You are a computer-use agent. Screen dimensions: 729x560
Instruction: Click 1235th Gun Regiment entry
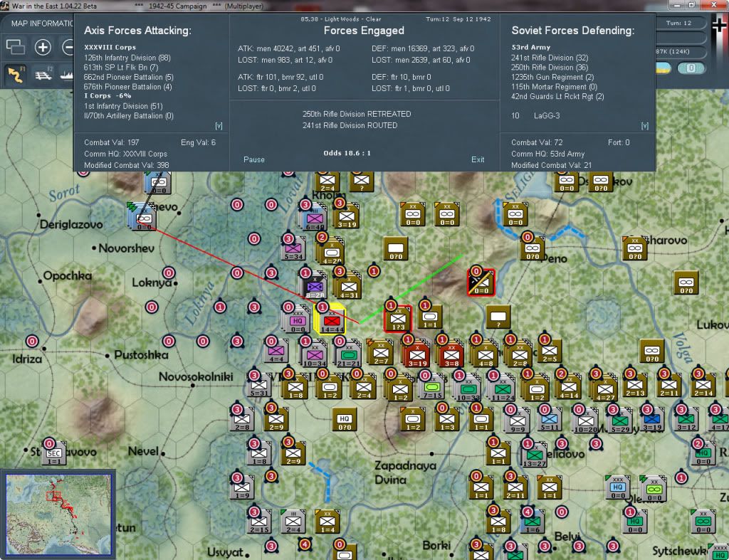[x=552, y=77]
